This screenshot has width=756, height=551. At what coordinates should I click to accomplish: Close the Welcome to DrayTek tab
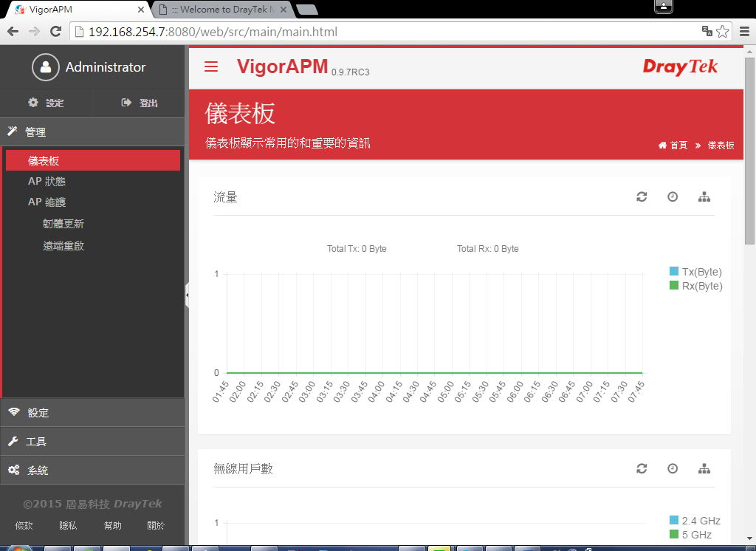click(283, 10)
